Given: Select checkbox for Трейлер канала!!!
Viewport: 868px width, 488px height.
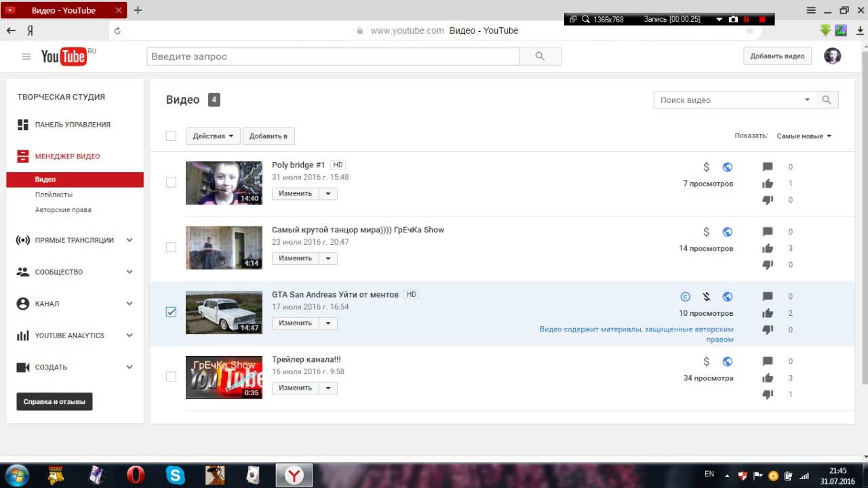Looking at the screenshot, I should 171,377.
